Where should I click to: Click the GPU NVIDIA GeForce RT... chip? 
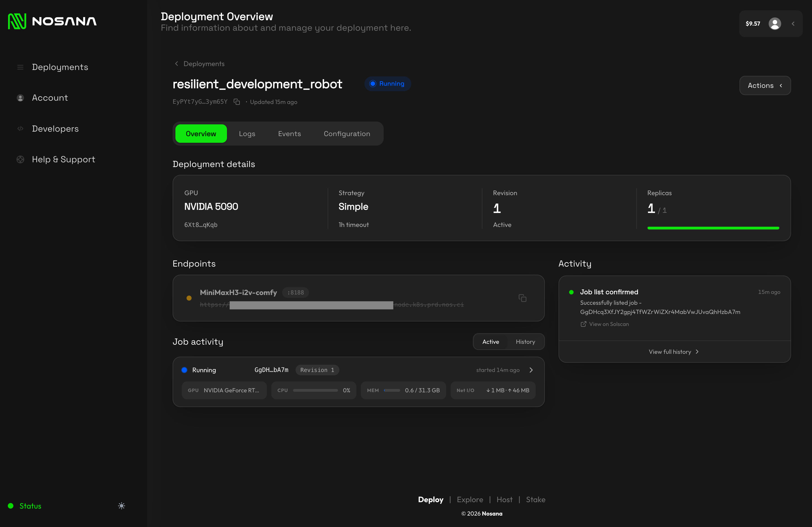coord(224,390)
